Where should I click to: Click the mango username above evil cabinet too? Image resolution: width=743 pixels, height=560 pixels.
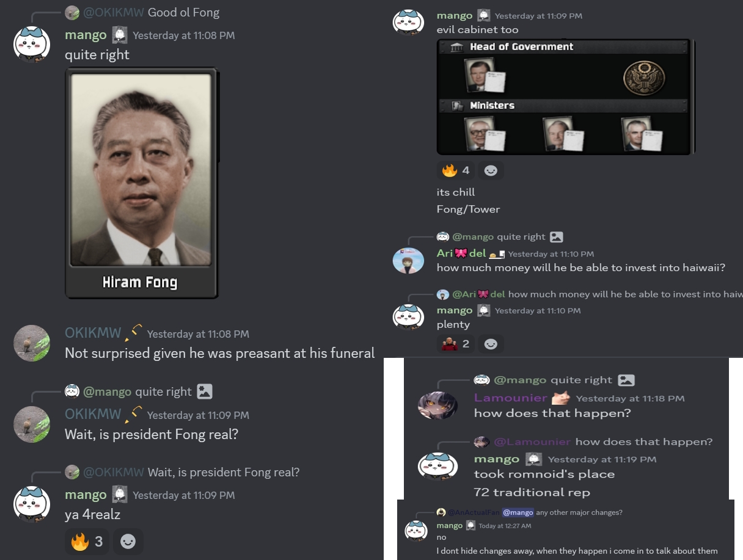pos(455,15)
